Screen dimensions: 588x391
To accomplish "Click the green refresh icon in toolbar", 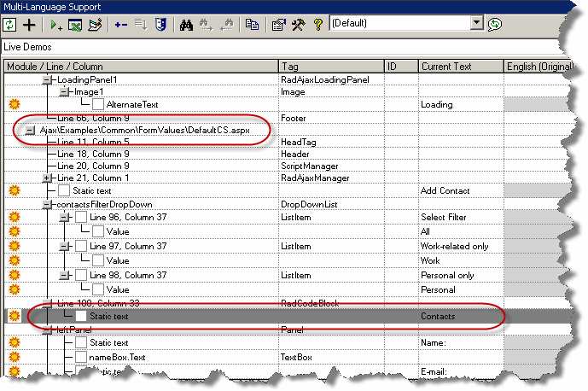I will 11,25.
